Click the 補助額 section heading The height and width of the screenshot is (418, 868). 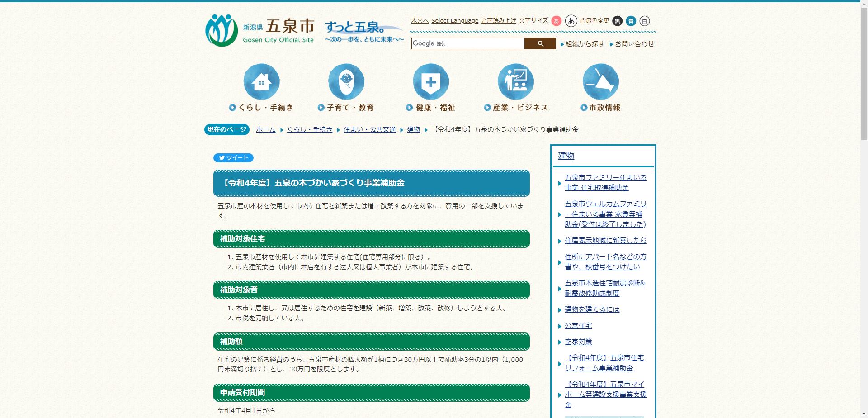(371, 342)
